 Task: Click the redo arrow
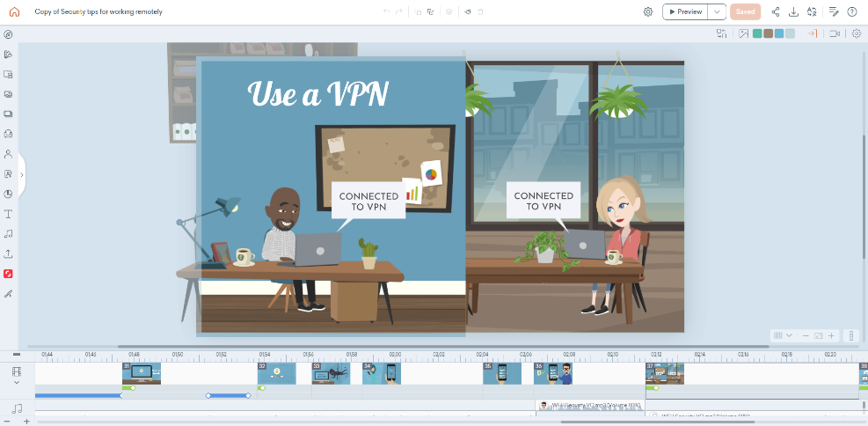398,11
